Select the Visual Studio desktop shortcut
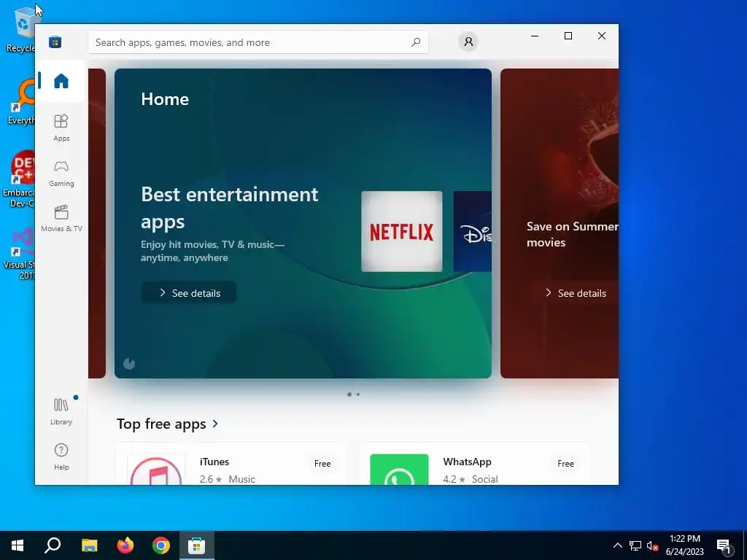747x560 pixels. tap(20, 253)
